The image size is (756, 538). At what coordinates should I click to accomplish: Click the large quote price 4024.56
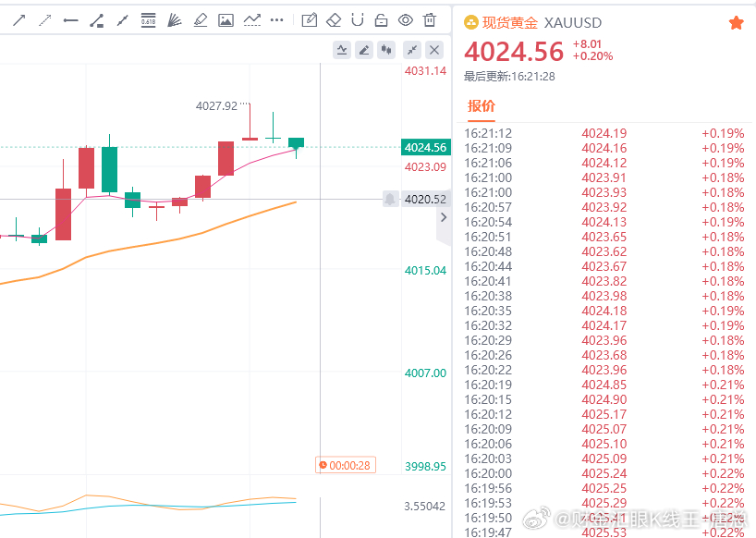(x=514, y=52)
